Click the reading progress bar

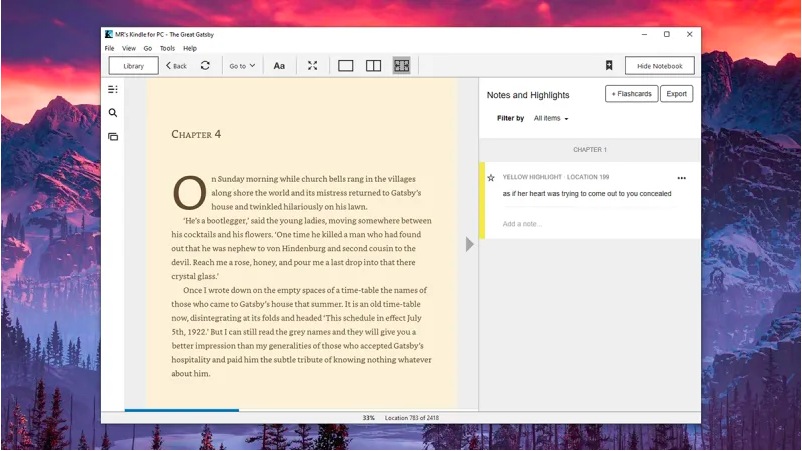(x=301, y=410)
